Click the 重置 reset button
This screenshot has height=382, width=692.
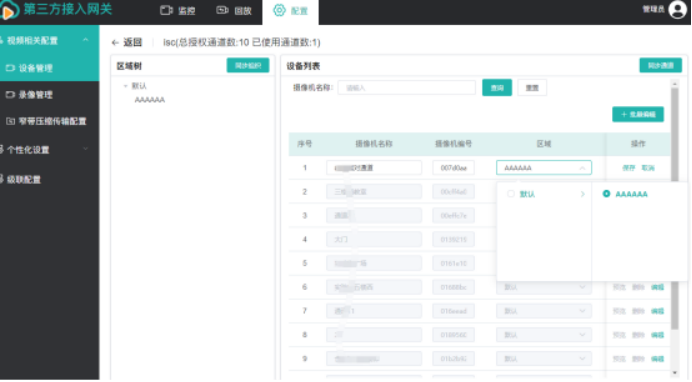coord(532,88)
